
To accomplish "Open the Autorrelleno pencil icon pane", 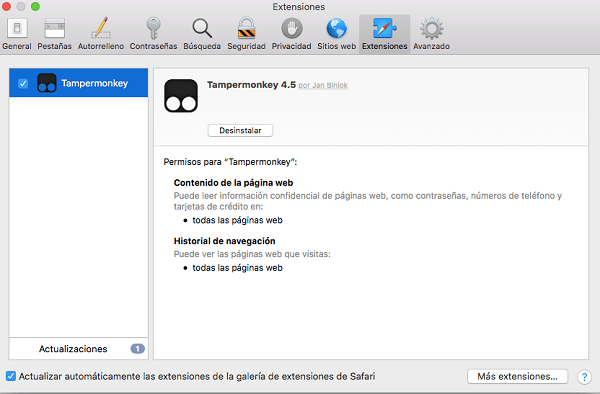I will click(x=101, y=34).
